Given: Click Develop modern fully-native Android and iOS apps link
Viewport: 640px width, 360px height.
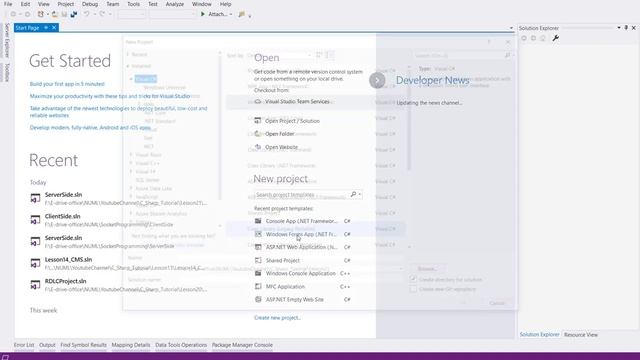Looking at the screenshot, I should point(90,127).
